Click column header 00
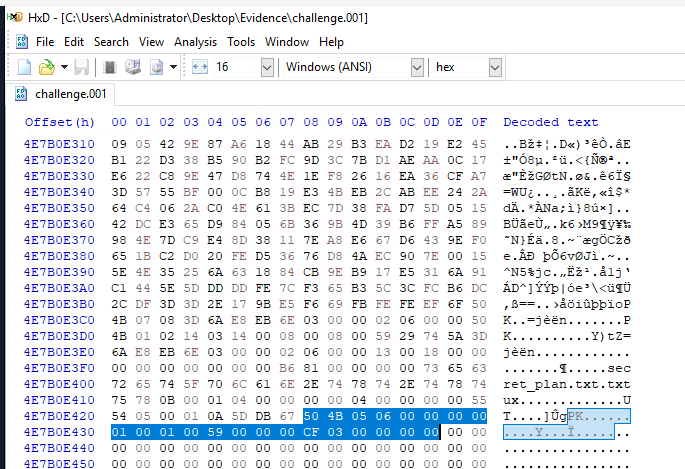The image size is (685, 469). [119, 122]
